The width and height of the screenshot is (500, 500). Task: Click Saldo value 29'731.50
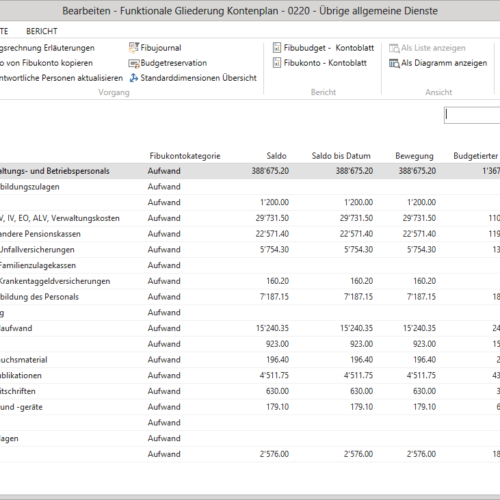pos(272,218)
